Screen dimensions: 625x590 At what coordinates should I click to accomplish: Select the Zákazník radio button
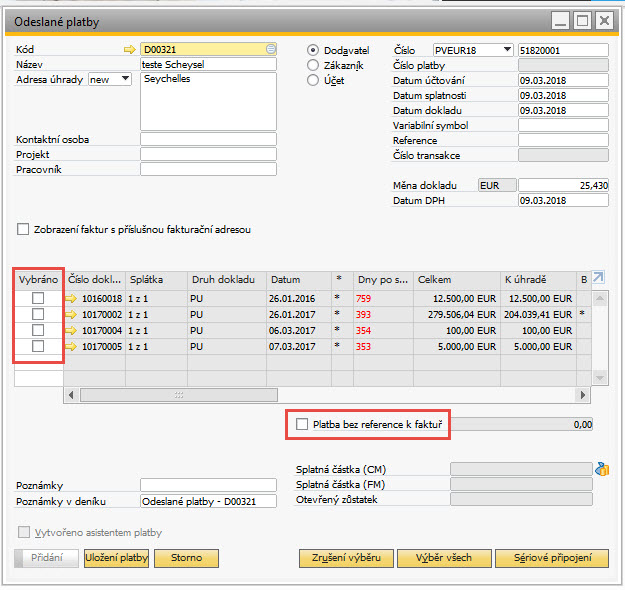coord(313,65)
